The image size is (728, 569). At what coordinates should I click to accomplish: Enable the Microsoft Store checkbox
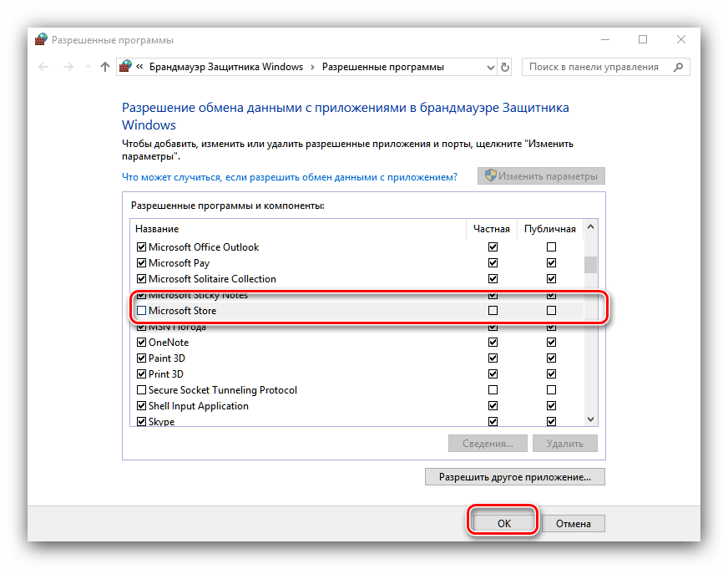(x=141, y=311)
